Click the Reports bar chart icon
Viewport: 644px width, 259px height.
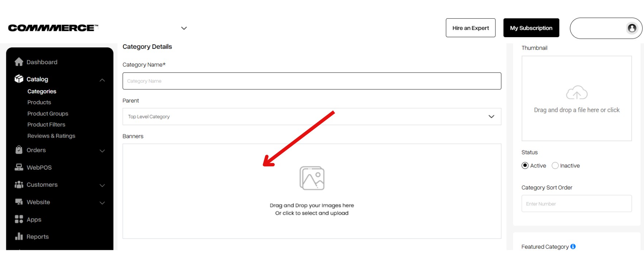point(19,236)
